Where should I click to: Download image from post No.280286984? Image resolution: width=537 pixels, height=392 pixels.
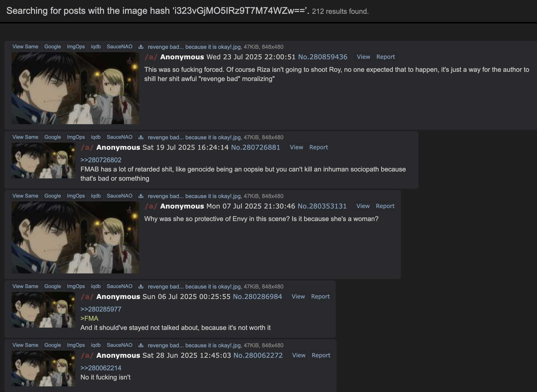141,286
